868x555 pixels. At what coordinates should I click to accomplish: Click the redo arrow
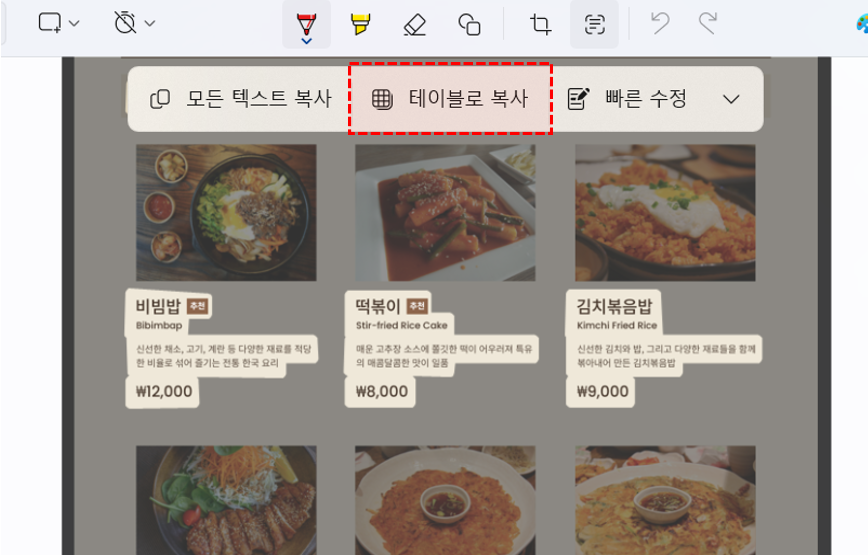coord(707,24)
